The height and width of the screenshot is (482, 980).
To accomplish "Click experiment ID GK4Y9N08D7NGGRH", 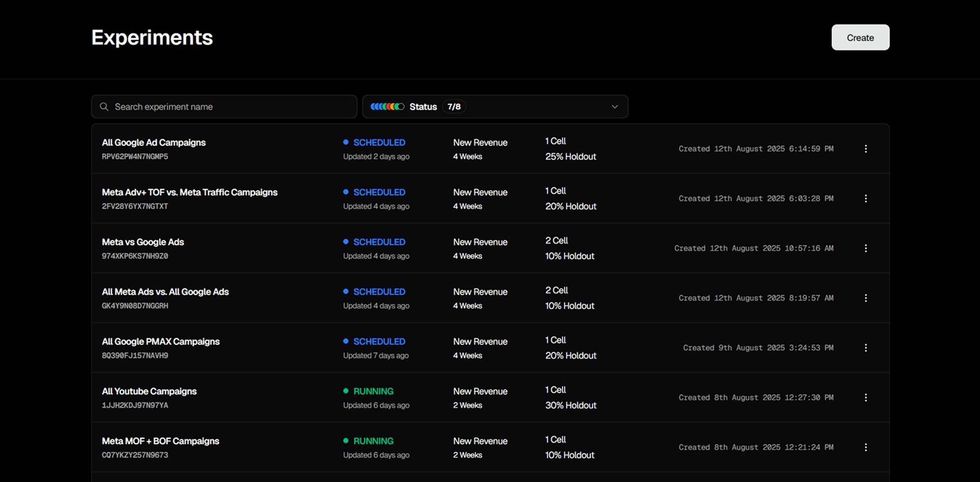I will pos(135,306).
